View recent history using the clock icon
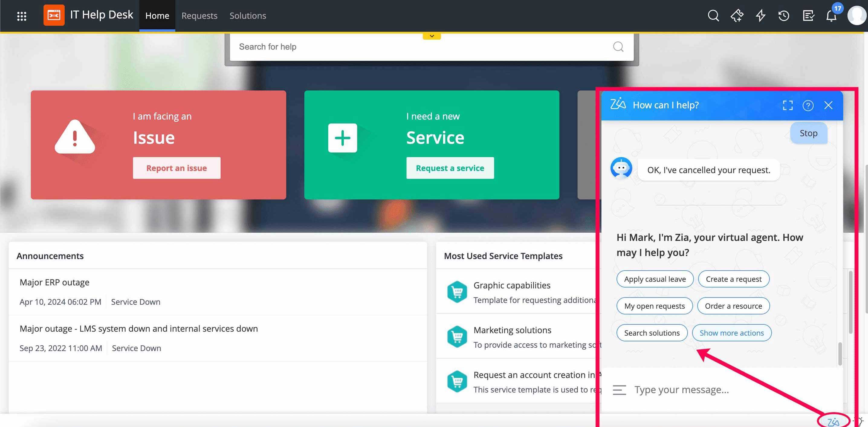 (784, 15)
